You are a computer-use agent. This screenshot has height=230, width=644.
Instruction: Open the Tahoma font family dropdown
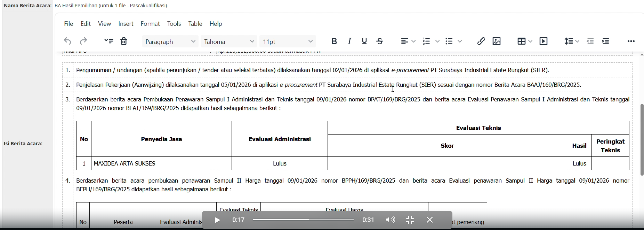click(x=229, y=41)
